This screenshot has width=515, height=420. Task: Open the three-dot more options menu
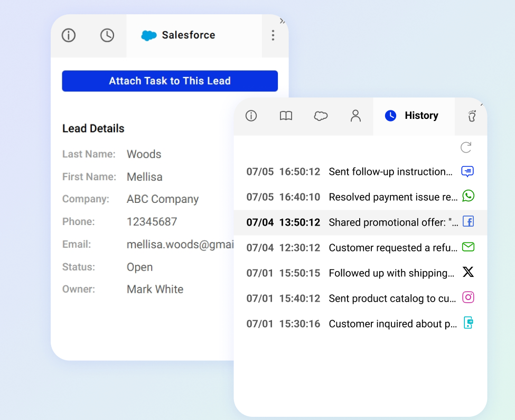[273, 35]
